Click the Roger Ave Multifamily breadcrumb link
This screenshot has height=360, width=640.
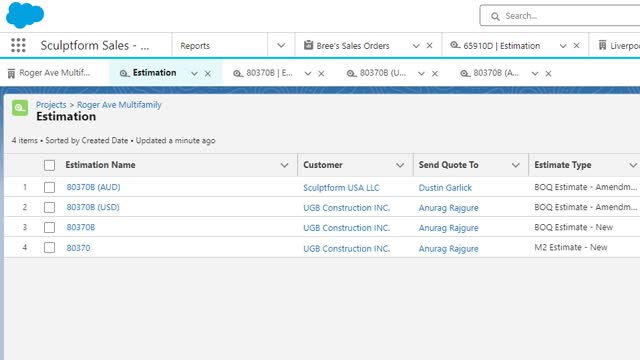(119, 104)
